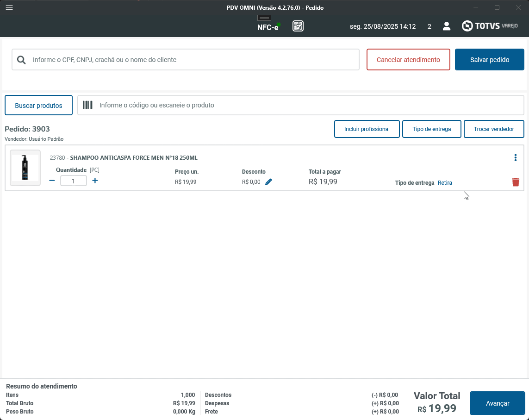This screenshot has width=529, height=420.
Task: Click the Tipo de entrega button
Action: (x=431, y=129)
